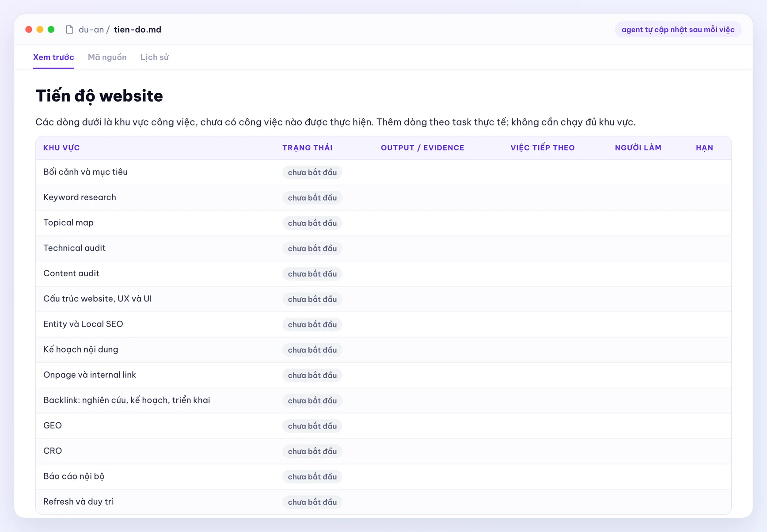The height and width of the screenshot is (532, 767).
Task: Switch to the Xem trước tab
Action: point(53,57)
